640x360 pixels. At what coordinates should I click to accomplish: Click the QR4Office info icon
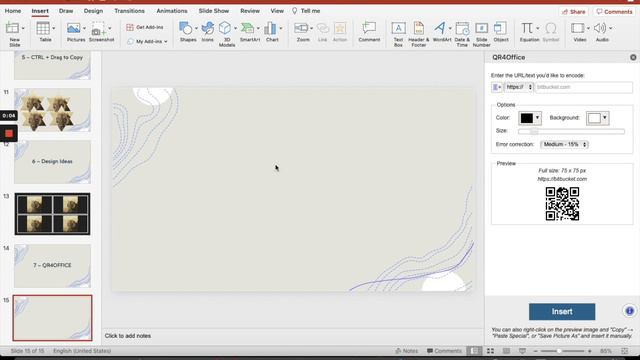pyautogui.click(x=630, y=311)
